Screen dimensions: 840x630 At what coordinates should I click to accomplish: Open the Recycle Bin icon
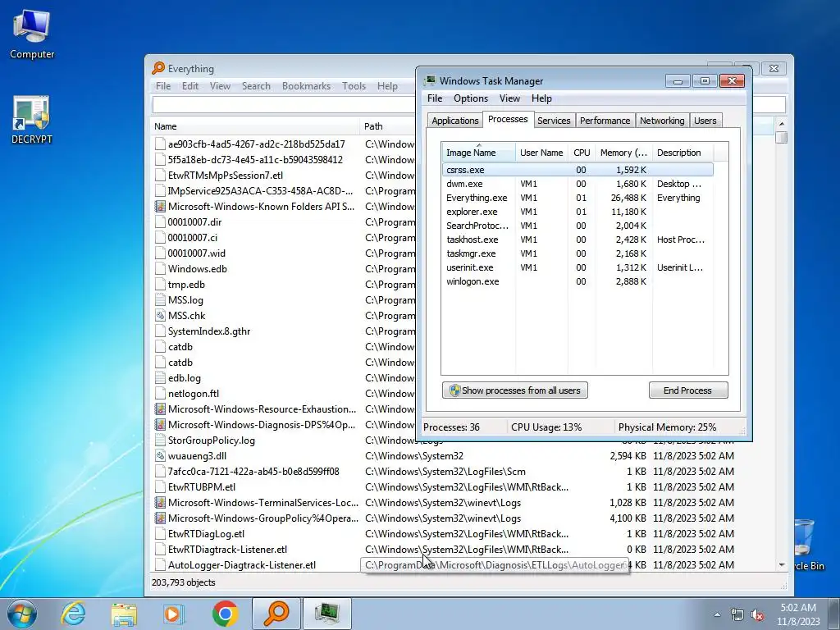click(806, 544)
